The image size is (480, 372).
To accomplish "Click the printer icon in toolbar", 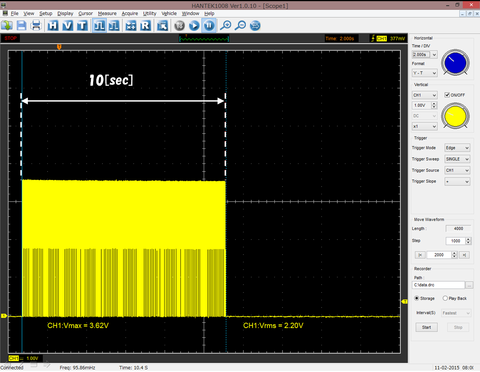I will [36, 25].
